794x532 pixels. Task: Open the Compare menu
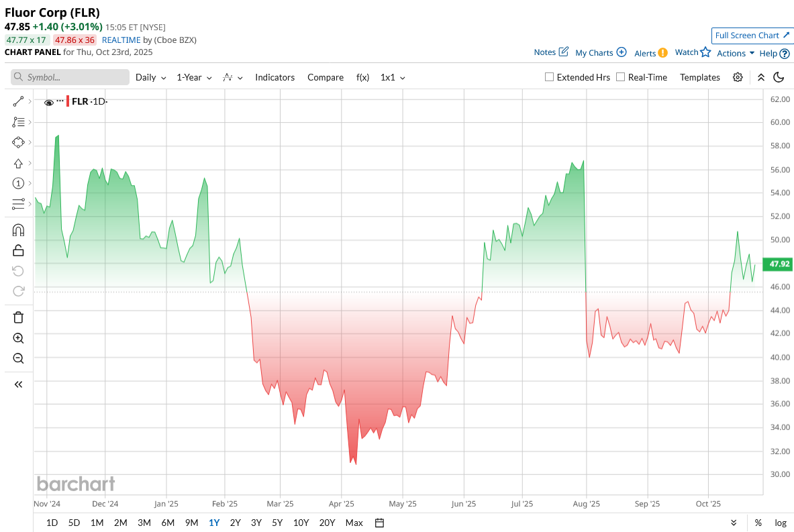tap(326, 77)
